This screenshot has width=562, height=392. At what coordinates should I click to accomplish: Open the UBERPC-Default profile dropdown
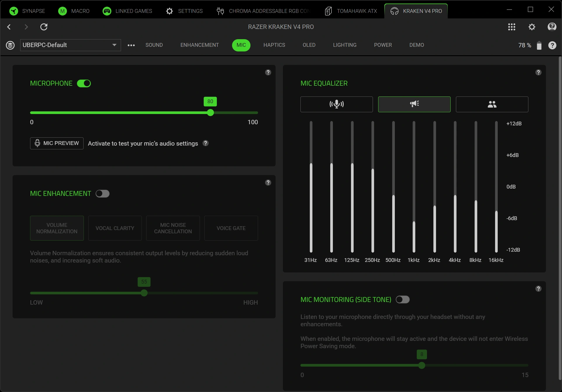pyautogui.click(x=70, y=45)
